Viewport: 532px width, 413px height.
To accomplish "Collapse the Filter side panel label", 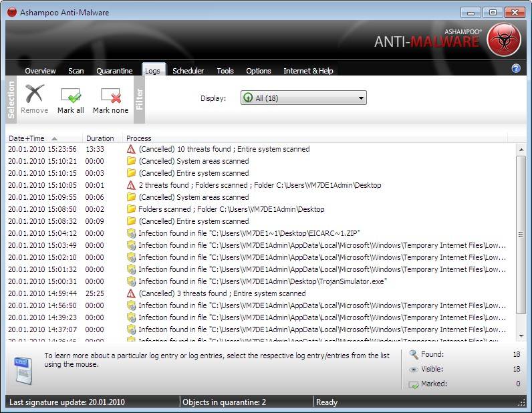I will (x=139, y=100).
